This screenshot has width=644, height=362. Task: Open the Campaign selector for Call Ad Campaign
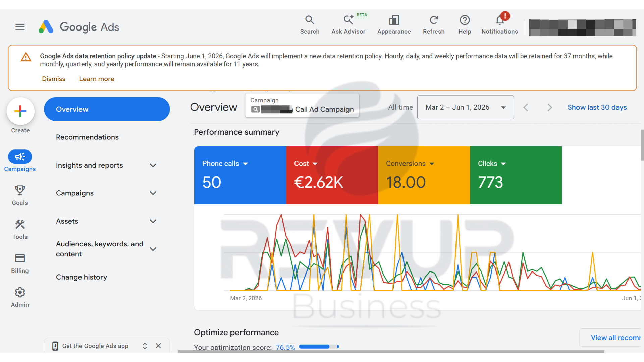[302, 105]
